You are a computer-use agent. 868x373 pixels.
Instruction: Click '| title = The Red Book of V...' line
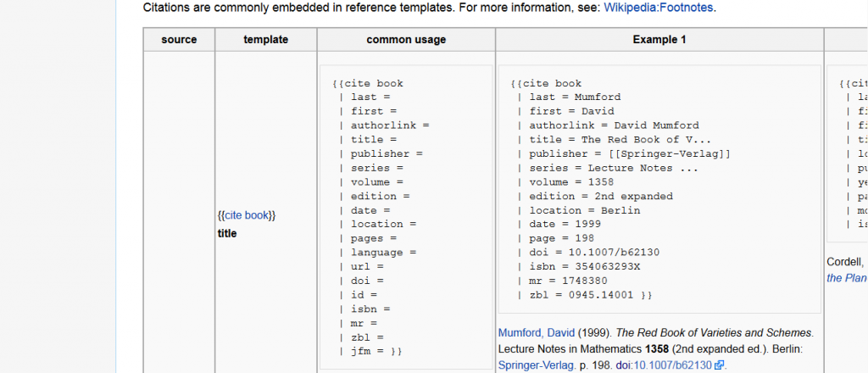[x=614, y=140]
